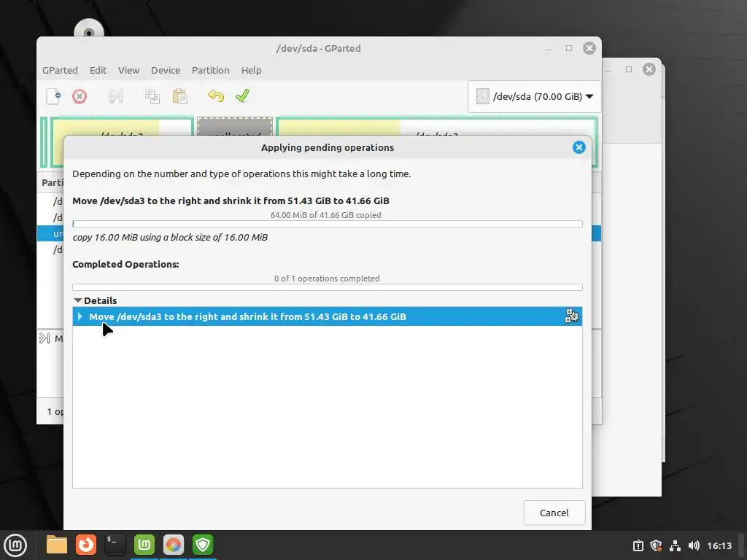The height and width of the screenshot is (560, 747).
Task: Open the View menu
Action: pos(128,71)
